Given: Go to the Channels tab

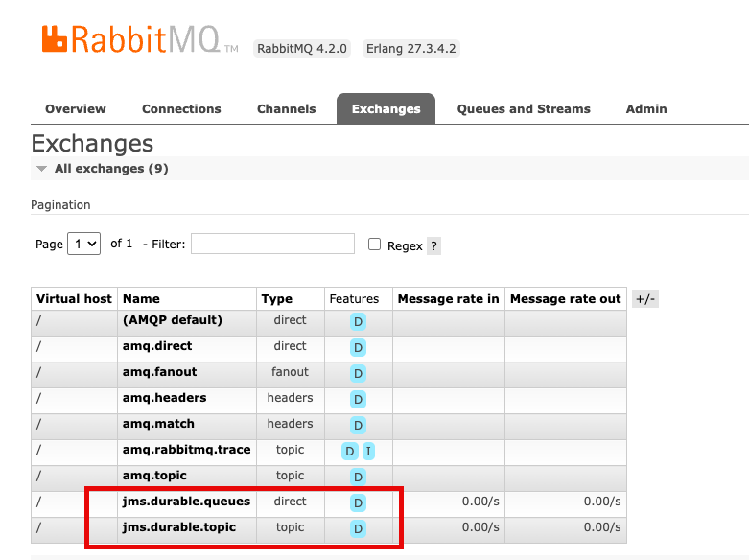Looking at the screenshot, I should tap(286, 109).
